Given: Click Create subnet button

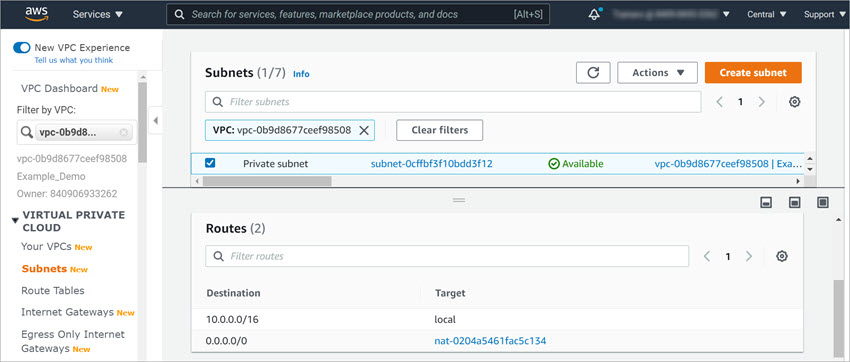Looking at the screenshot, I should 753,73.
